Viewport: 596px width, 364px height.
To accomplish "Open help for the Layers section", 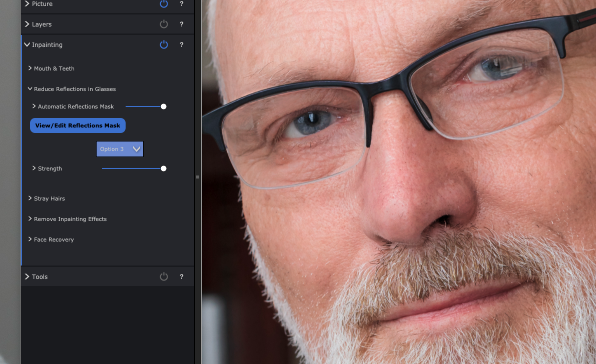I will pos(182,24).
